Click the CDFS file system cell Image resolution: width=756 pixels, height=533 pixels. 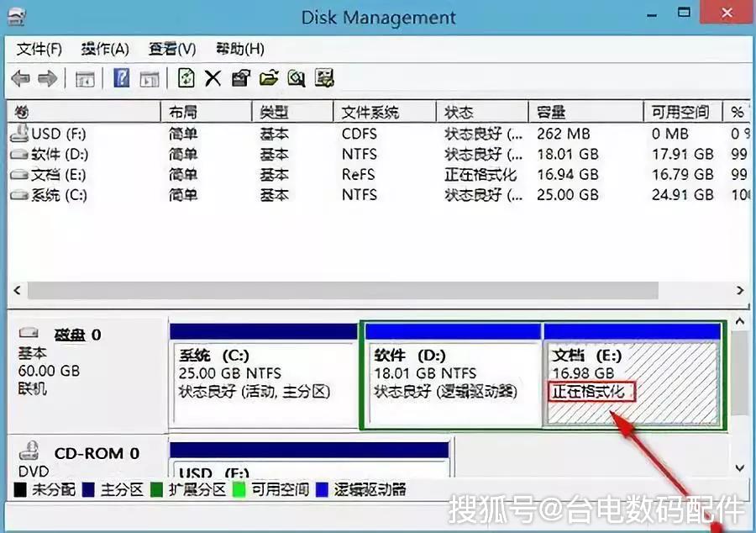click(x=360, y=134)
